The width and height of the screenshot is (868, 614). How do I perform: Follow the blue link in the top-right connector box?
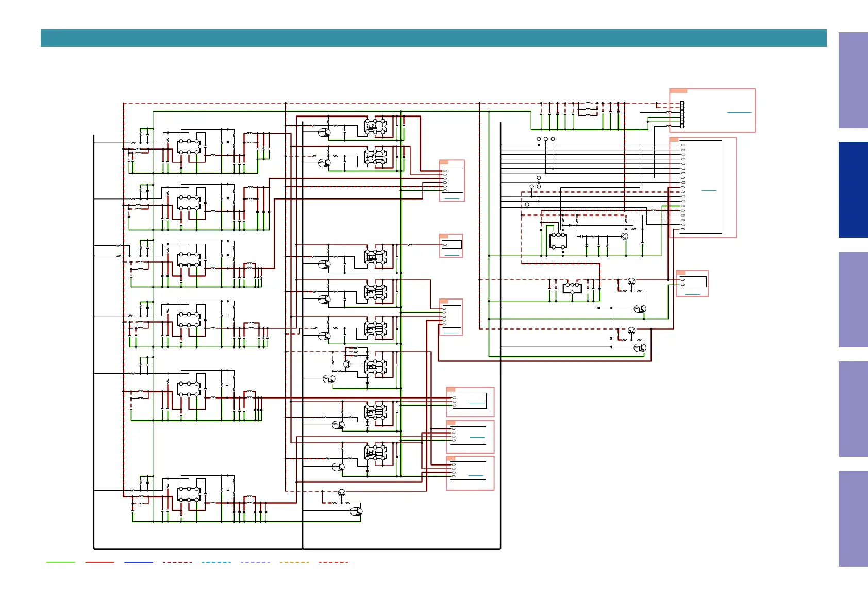[739, 112]
